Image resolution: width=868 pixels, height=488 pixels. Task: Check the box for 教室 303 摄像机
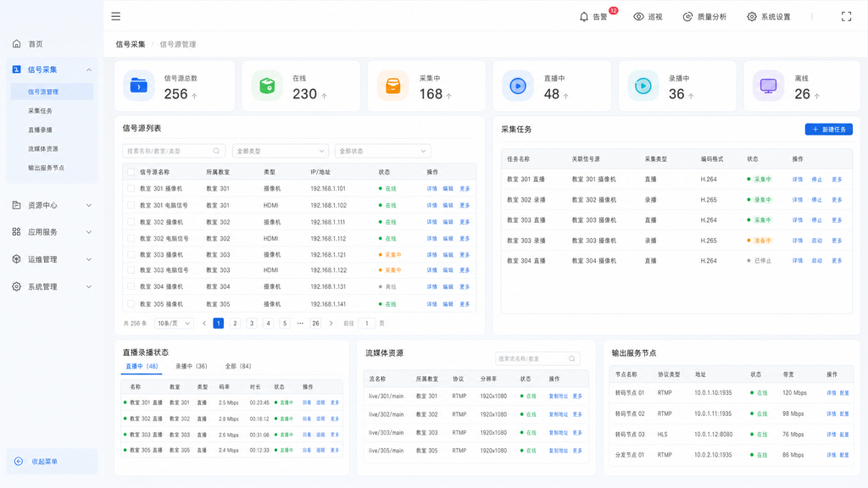(x=131, y=255)
